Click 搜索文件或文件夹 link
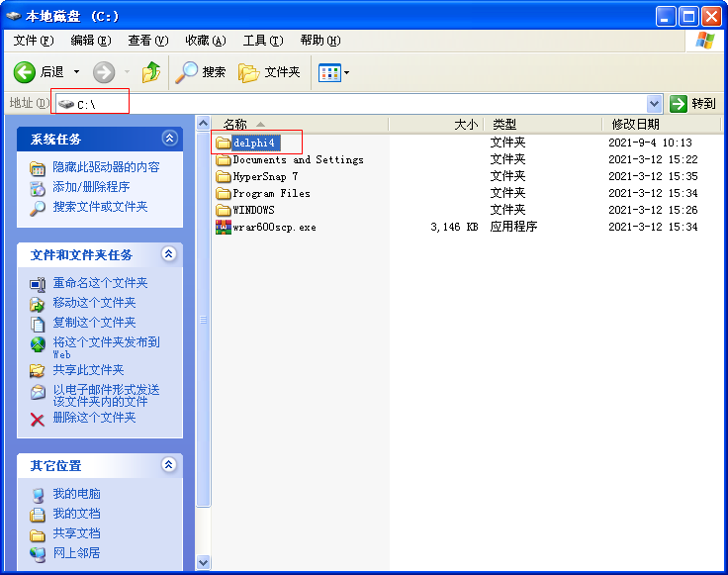728x575 pixels. coord(100,207)
